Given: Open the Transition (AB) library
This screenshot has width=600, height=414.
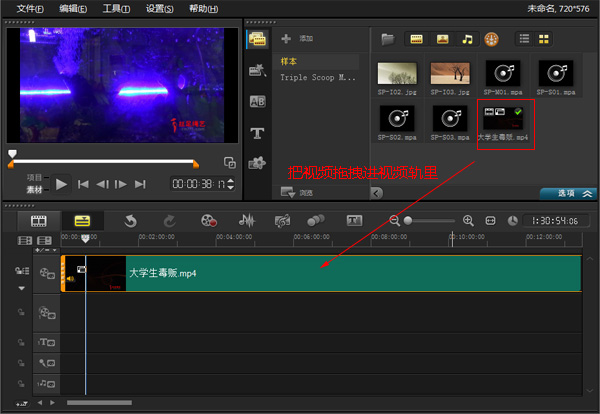Looking at the screenshot, I should click(x=257, y=102).
